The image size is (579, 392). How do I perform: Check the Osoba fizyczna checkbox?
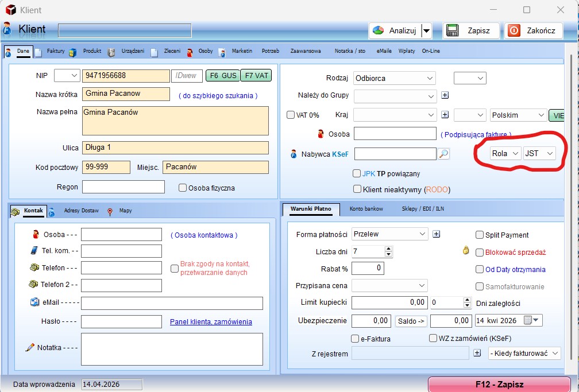coord(183,188)
